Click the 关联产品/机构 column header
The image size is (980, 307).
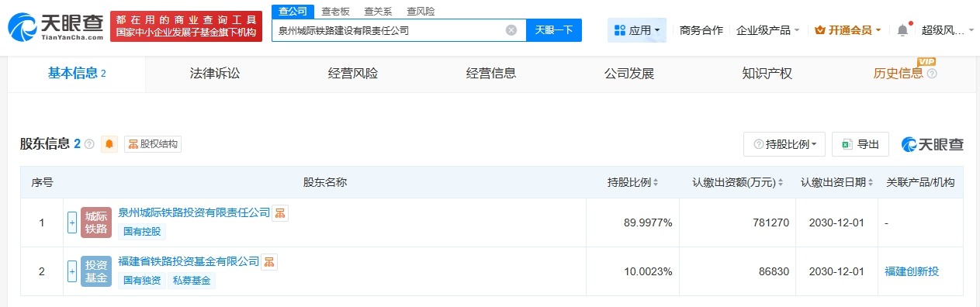click(x=920, y=183)
